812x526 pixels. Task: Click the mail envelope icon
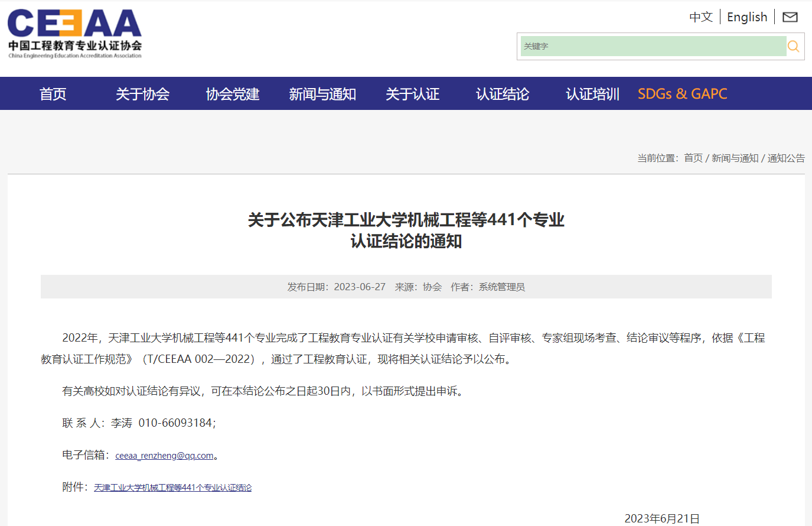[x=790, y=17]
